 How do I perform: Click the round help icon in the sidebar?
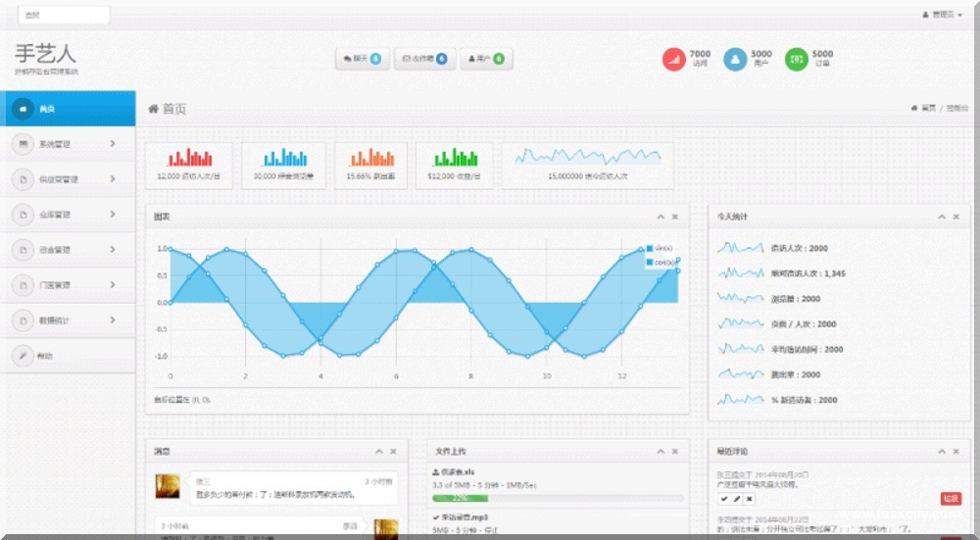22,356
